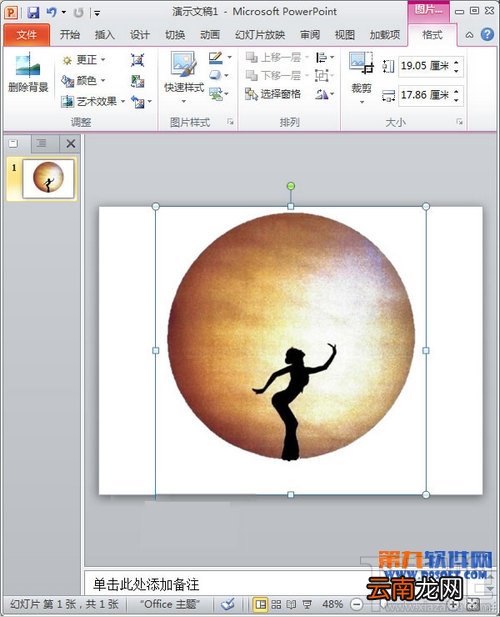This screenshot has height=617, width=500.
Task: Minimize the ribbon with the caret icon
Action: (x=469, y=35)
